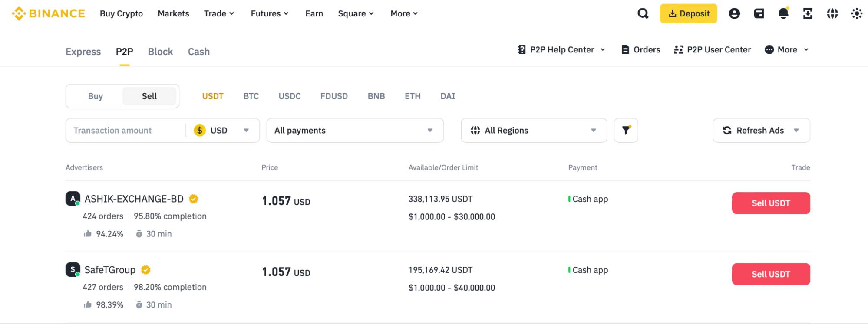Viewport: 868px width, 324px height.
Task: Open the Buy Crypto link
Action: pyautogui.click(x=121, y=13)
